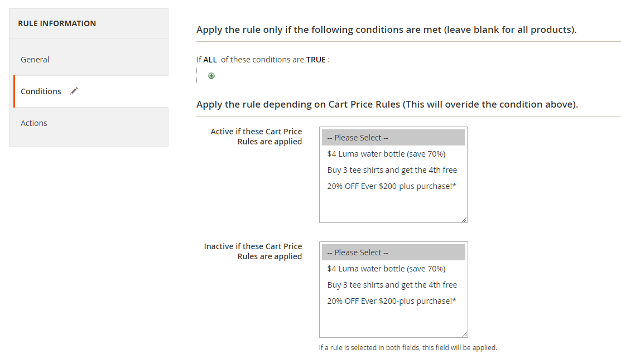Pick "Buy 3 tee shirts" in the Inactive list
Image resolution: width=621 pixels, height=364 pixels.
click(x=392, y=285)
